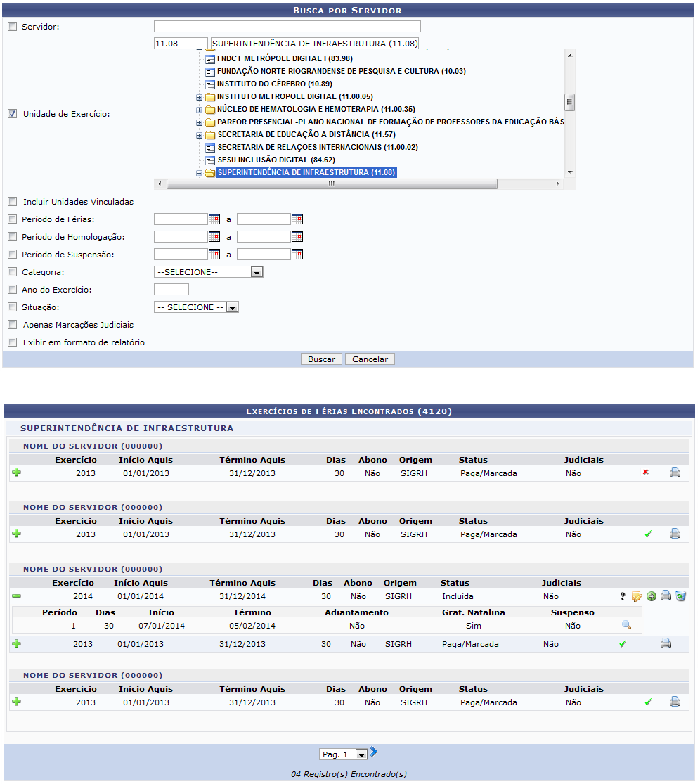This screenshot has height=784, width=700.
Task: Click the Período de Férias start date field
Action: coord(181,219)
